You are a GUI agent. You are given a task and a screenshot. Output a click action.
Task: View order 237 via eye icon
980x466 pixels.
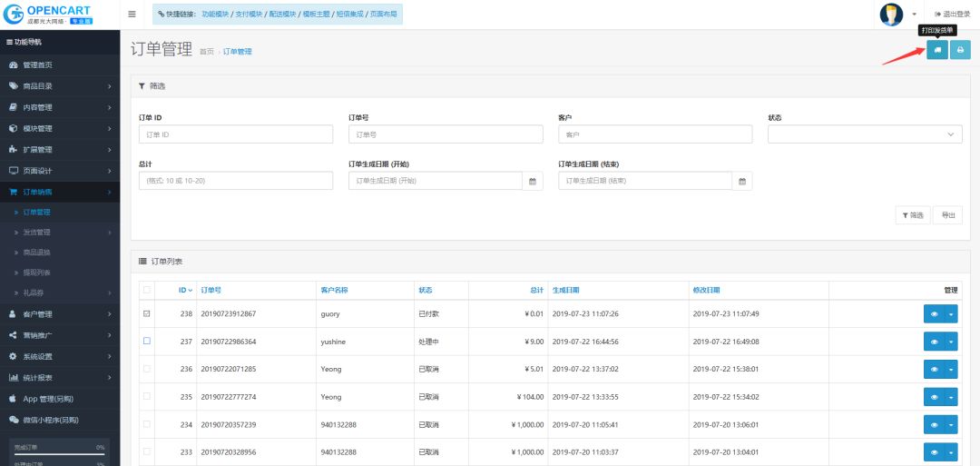(x=935, y=342)
